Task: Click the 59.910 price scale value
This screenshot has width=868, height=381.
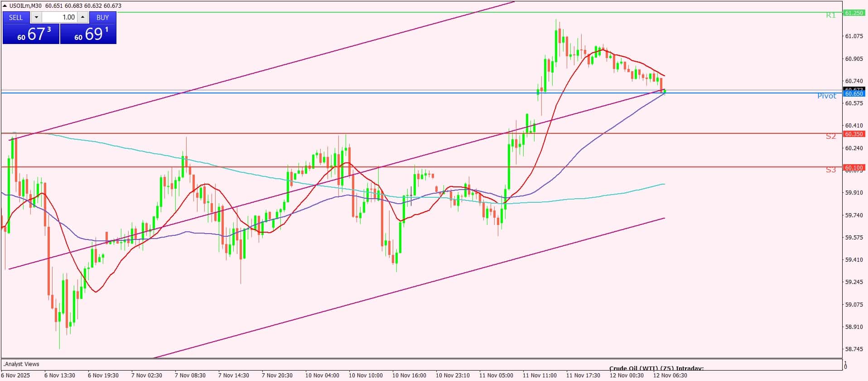Action: 854,192
